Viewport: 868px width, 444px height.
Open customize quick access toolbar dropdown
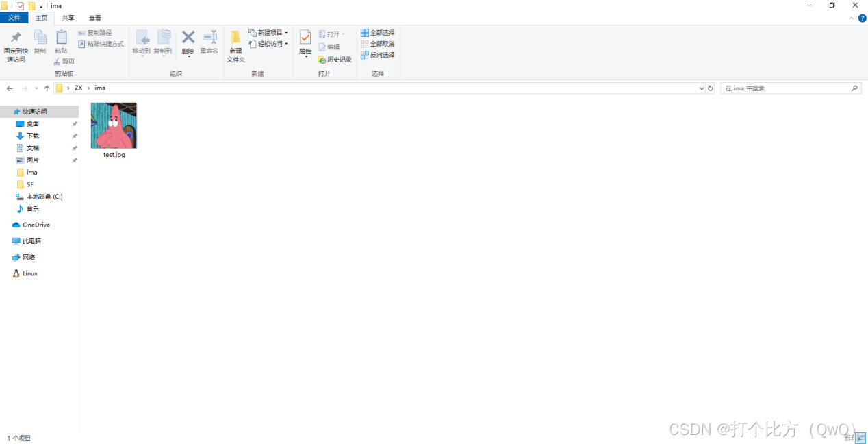(x=41, y=6)
